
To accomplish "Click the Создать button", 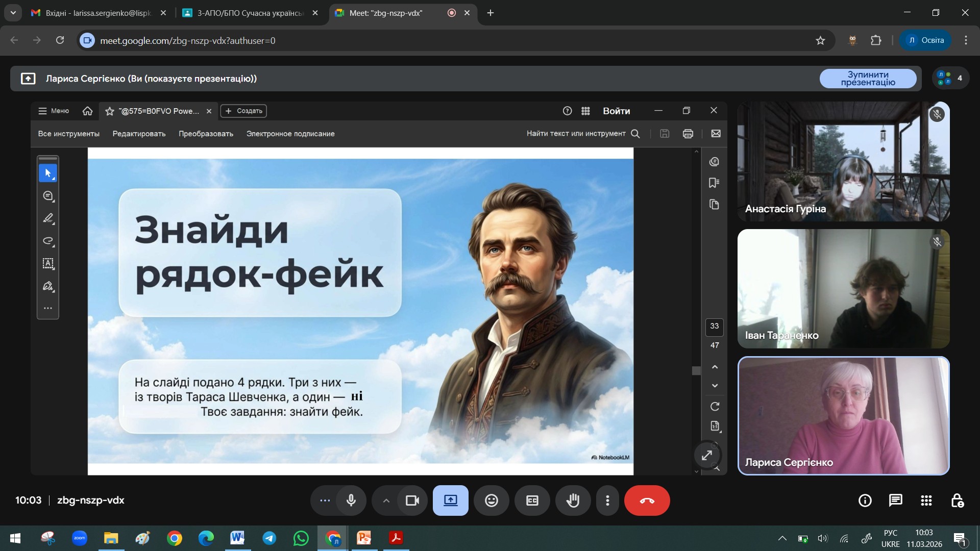I will pyautogui.click(x=243, y=111).
